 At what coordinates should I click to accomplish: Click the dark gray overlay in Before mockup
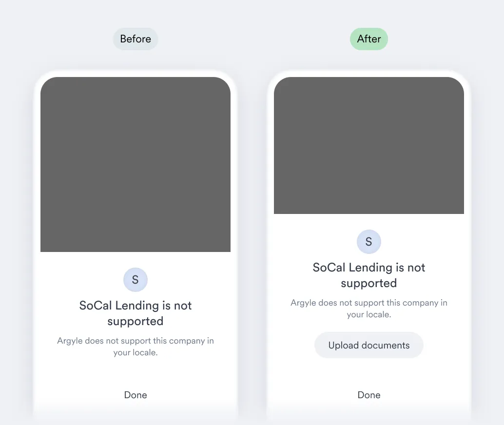click(136, 164)
